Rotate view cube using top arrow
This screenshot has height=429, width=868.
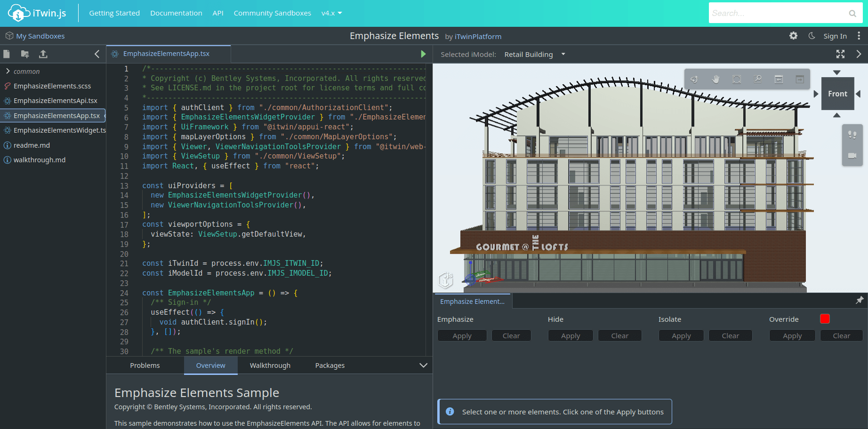(x=837, y=72)
